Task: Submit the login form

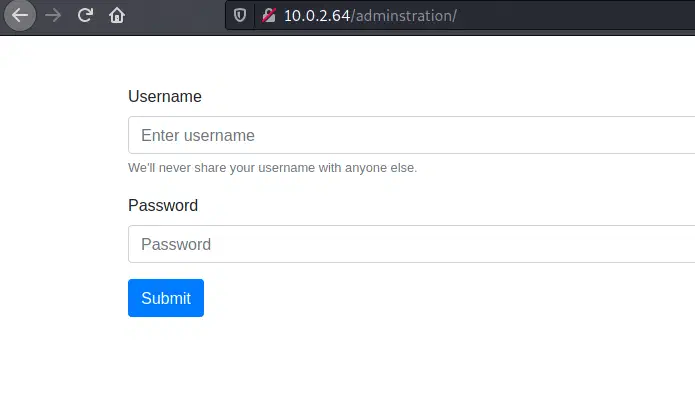Action: (x=166, y=298)
